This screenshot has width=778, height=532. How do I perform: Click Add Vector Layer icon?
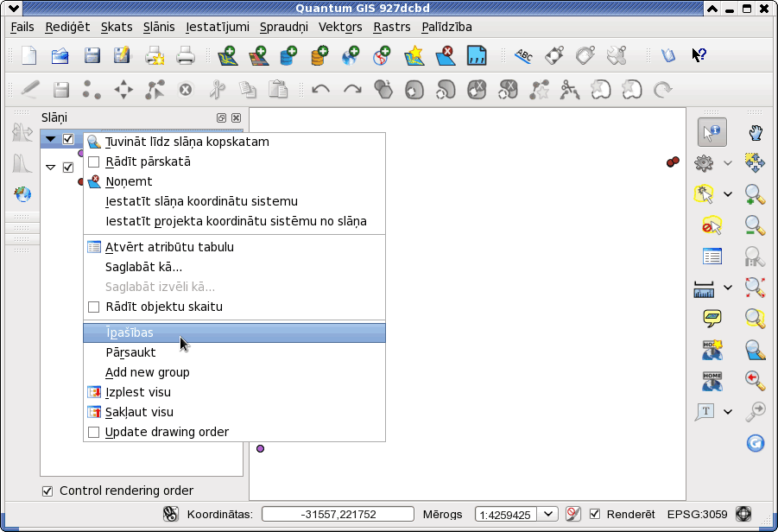228,55
